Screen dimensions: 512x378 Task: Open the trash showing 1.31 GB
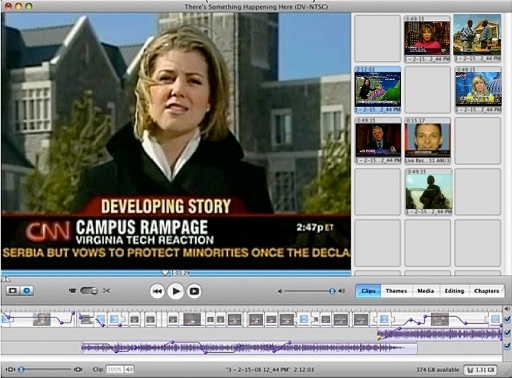(x=480, y=370)
